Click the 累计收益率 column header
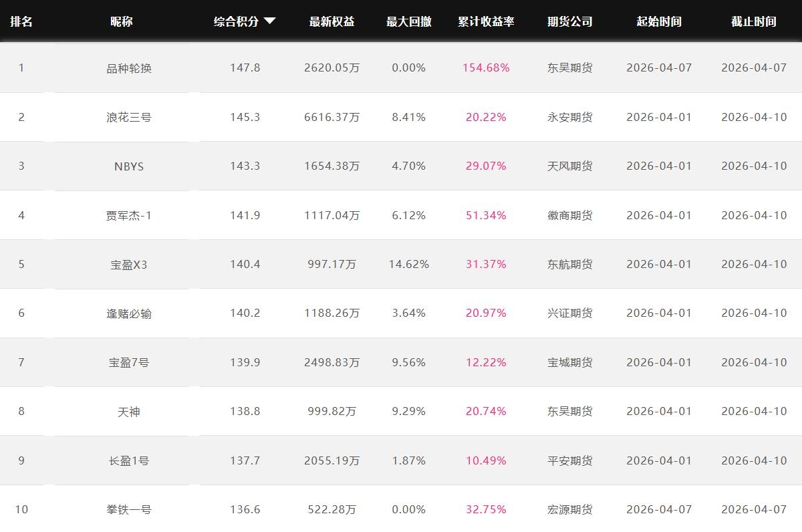Screen dimensions: 802x532 (486, 21)
